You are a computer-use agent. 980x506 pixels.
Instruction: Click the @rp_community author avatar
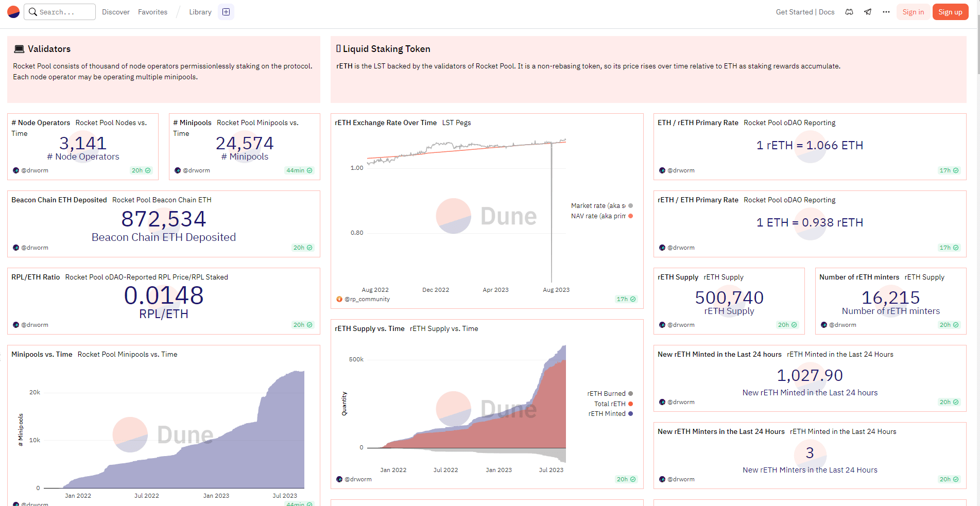tap(339, 299)
